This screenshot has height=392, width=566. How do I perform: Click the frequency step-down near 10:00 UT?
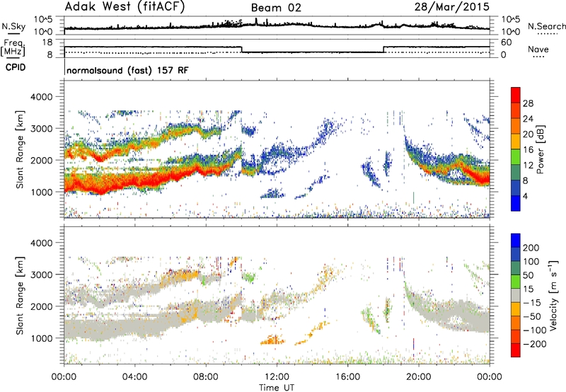(242, 50)
